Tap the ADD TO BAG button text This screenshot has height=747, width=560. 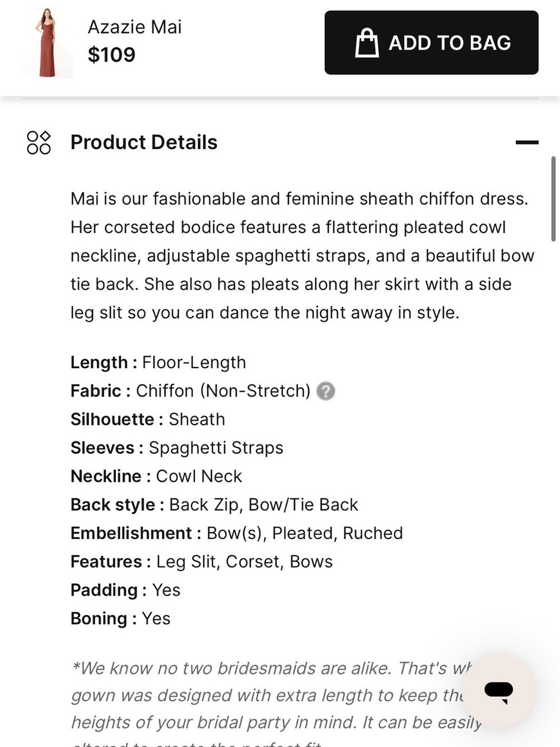pyautogui.click(x=450, y=43)
